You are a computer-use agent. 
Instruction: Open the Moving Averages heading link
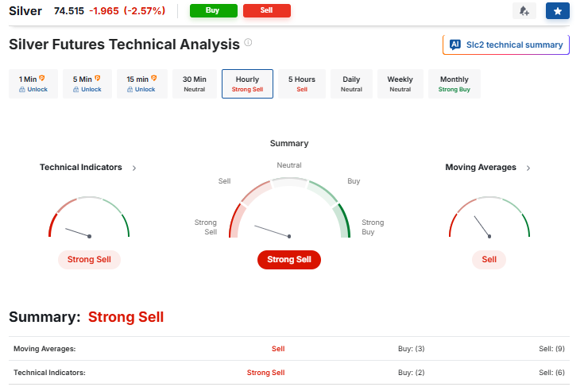click(481, 167)
